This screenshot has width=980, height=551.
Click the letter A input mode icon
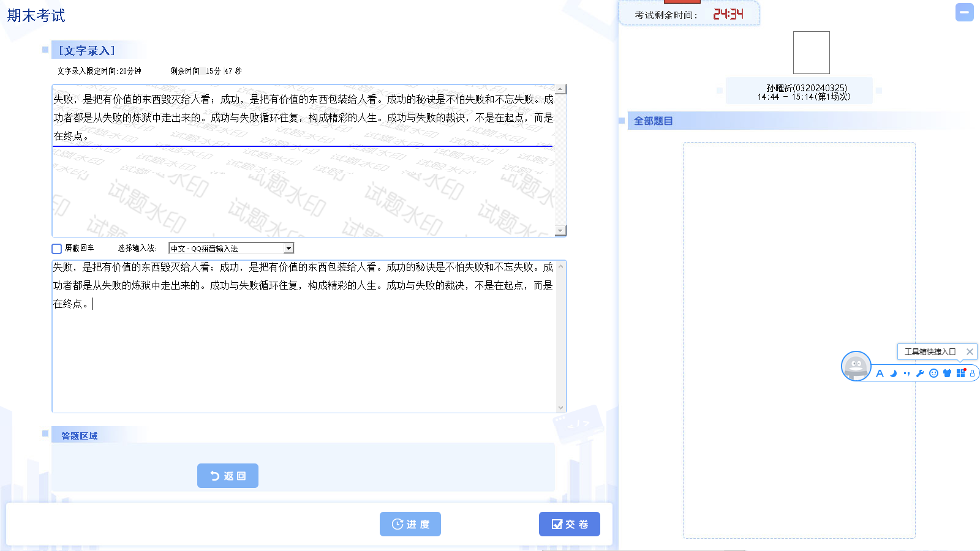tap(880, 373)
